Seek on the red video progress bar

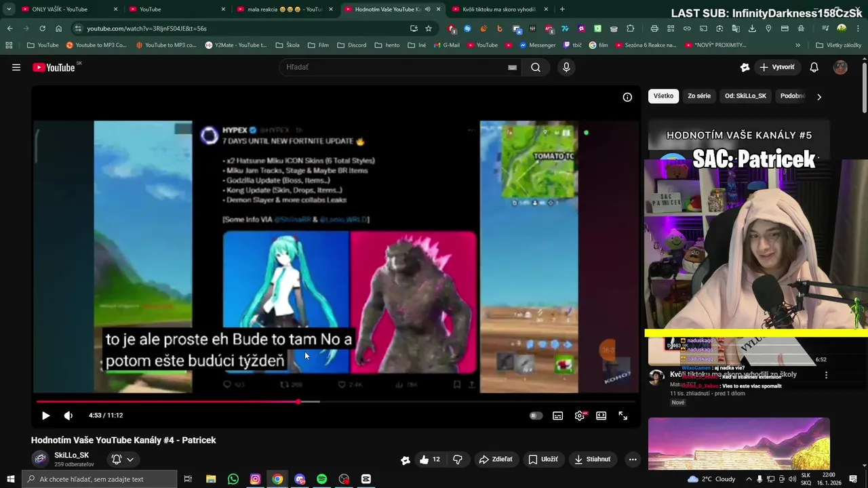[x=336, y=402]
